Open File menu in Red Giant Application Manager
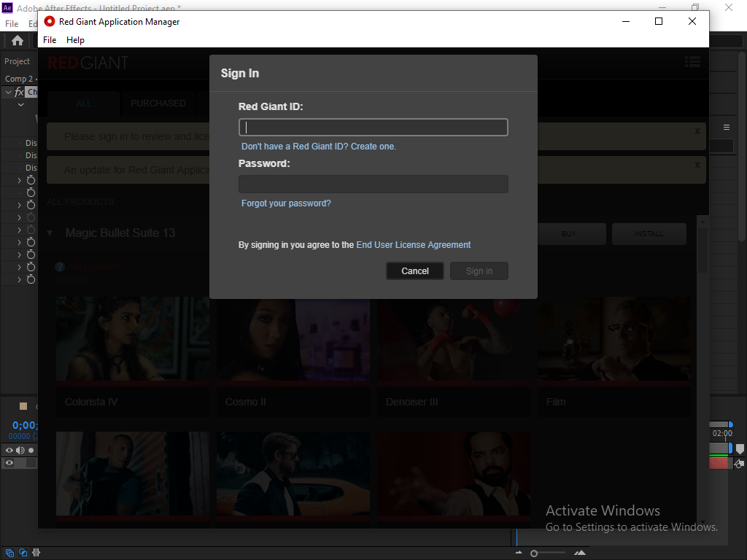The image size is (747, 560). point(50,40)
